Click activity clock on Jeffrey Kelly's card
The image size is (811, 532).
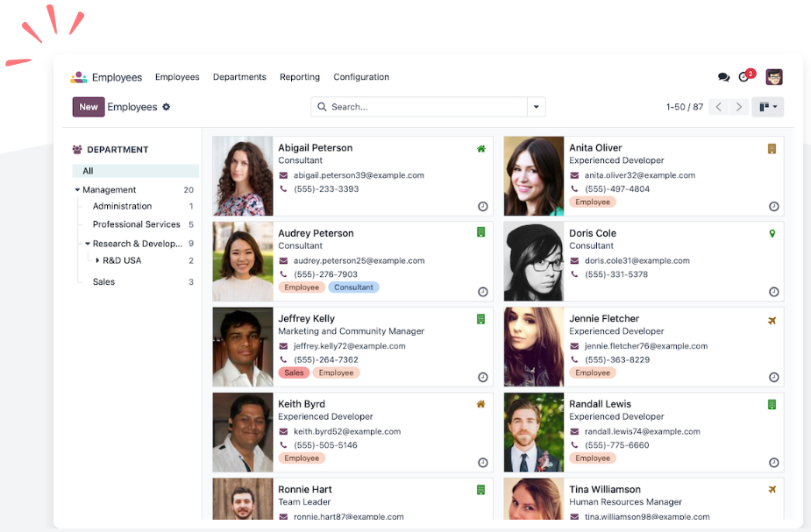482,377
